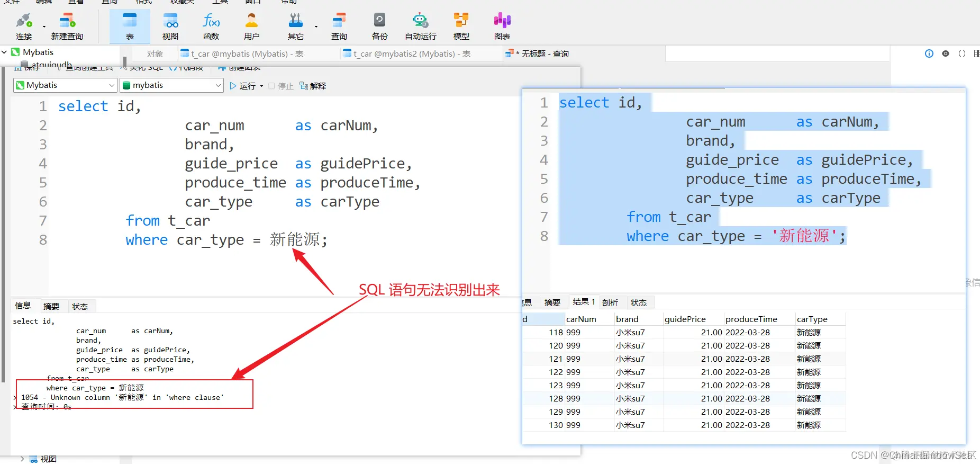The width and height of the screenshot is (980, 464).
Task: Click the 新建查询 (New Query) icon
Action: [67, 26]
